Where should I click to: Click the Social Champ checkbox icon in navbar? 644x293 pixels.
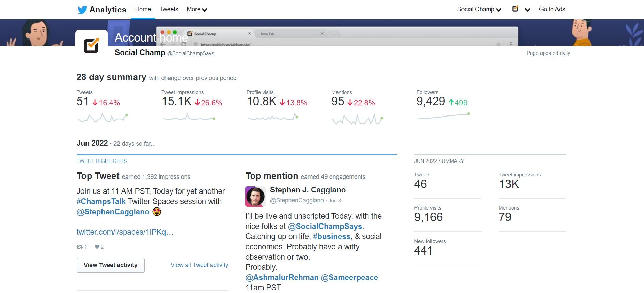[515, 9]
